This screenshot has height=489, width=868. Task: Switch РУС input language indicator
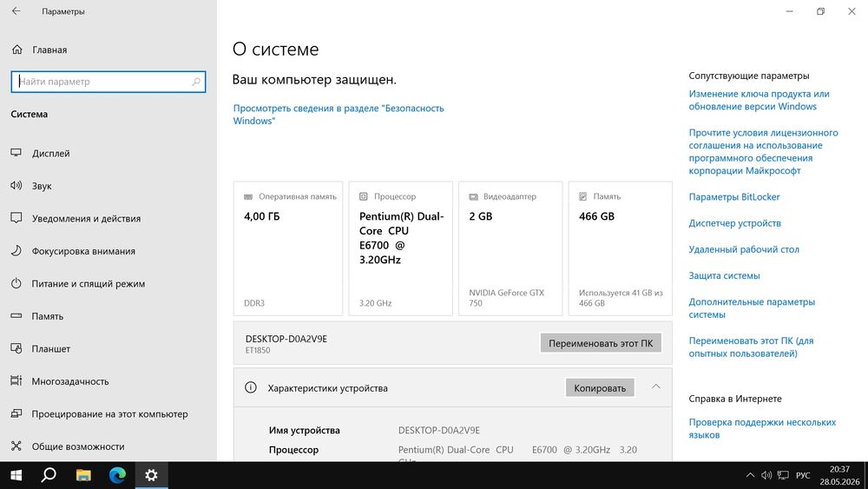[803, 476]
